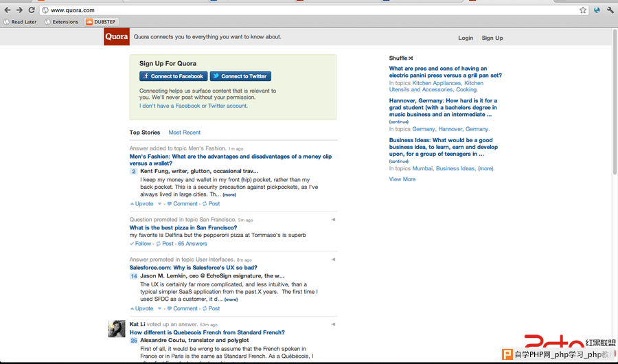Open Business Ideas for teenagers question
This screenshot has height=364, width=618.
point(444,147)
